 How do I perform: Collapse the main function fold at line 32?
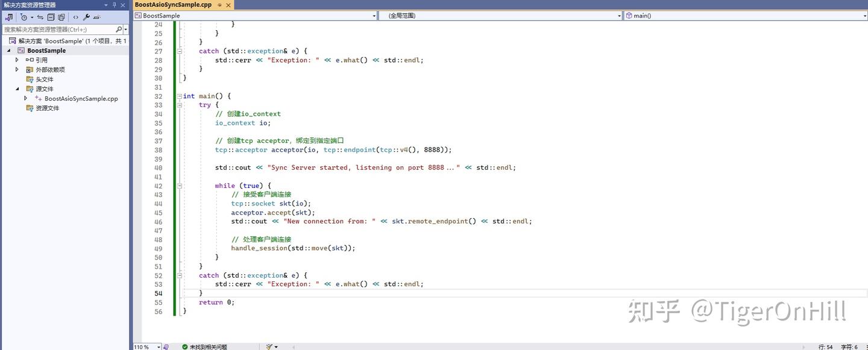[180, 96]
